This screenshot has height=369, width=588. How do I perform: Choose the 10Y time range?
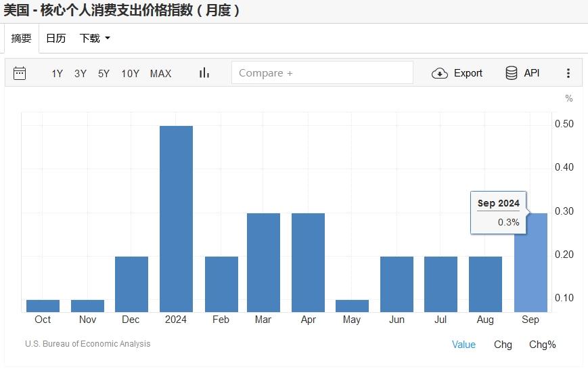(130, 73)
